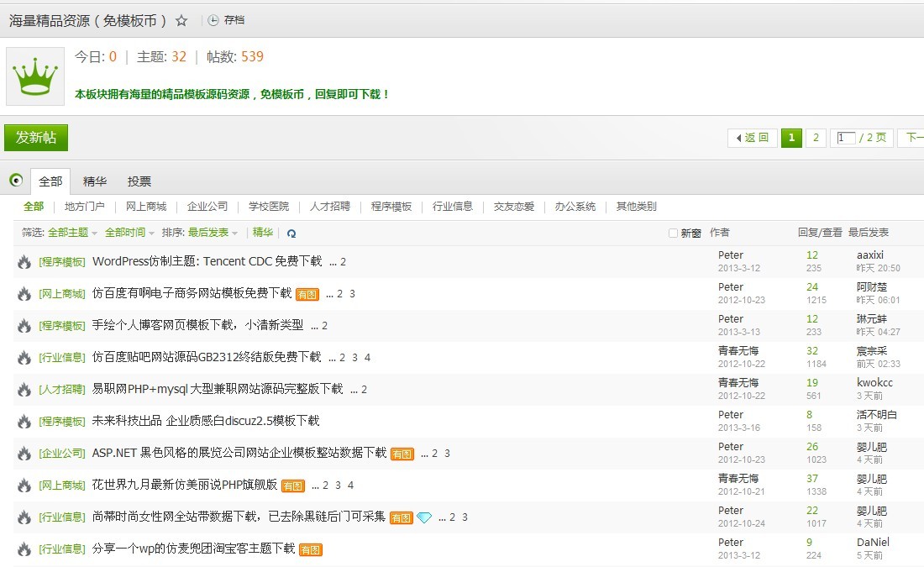Click the blue diamond icon on 尚蒂时尚女性网 thread
The height and width of the screenshot is (567, 924).
(x=424, y=517)
